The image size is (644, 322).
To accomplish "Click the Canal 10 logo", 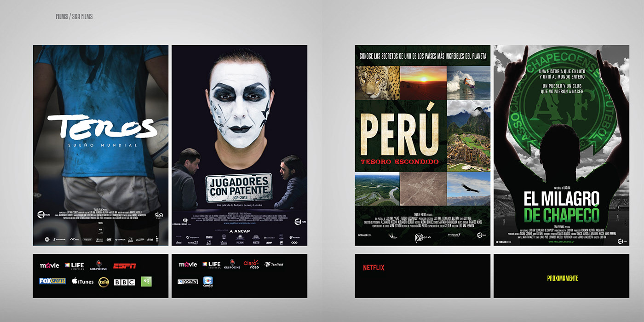I will pyautogui.click(x=208, y=282).
